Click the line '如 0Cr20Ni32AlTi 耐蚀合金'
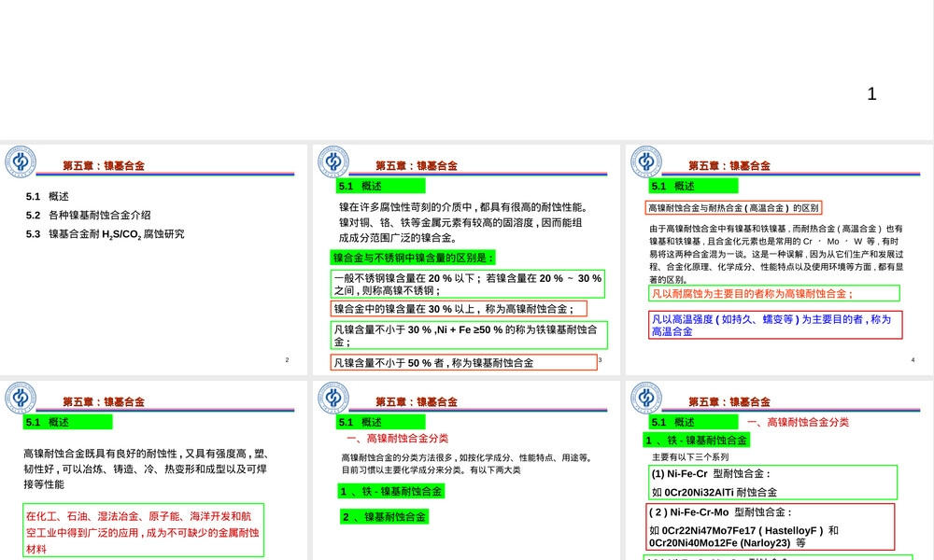 tap(715, 492)
